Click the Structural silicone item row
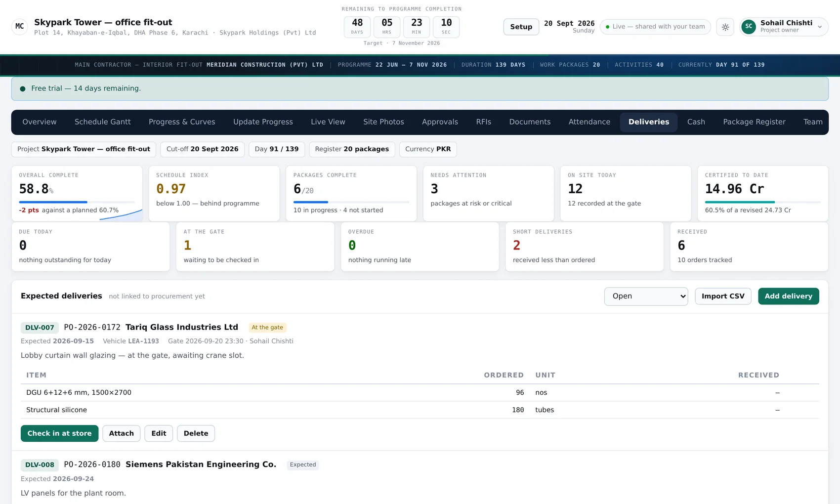840x504 pixels. pos(420,410)
